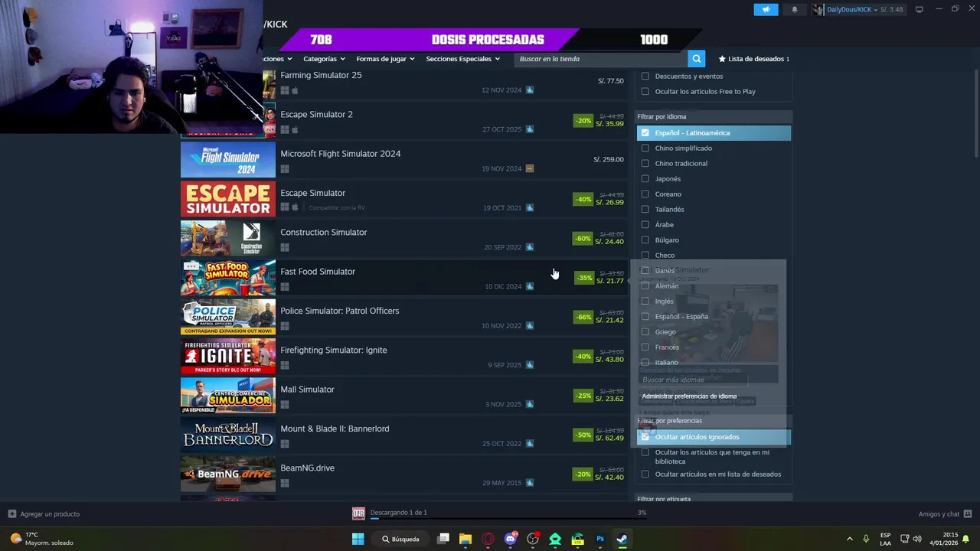Click the blue store search magnifier button
The height and width of the screenshot is (551, 980).
[x=696, y=59]
